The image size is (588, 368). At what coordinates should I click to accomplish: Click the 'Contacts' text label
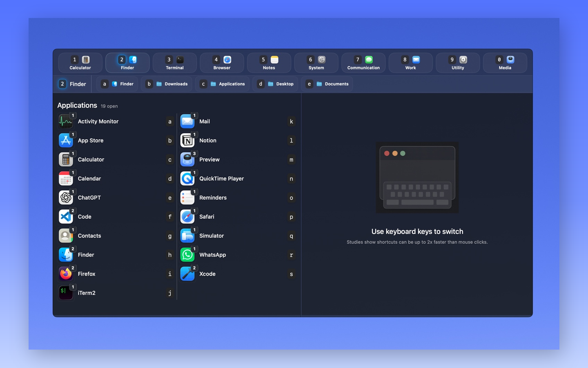coord(89,236)
